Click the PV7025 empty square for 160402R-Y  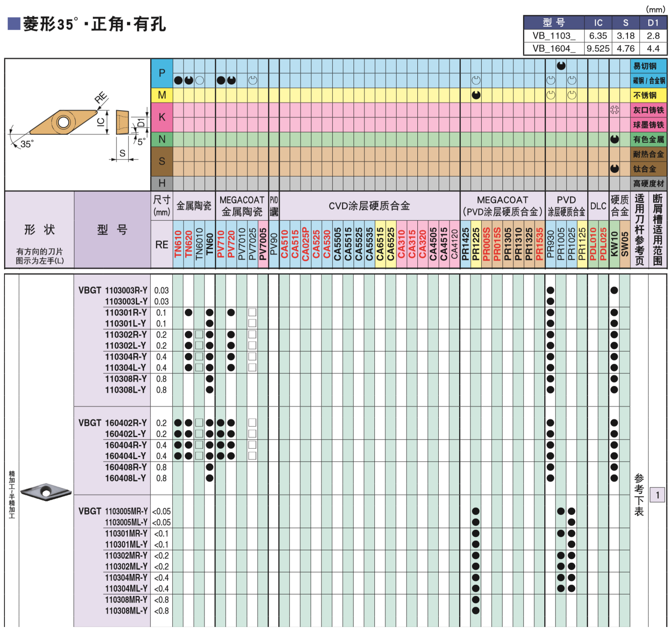[252, 423]
